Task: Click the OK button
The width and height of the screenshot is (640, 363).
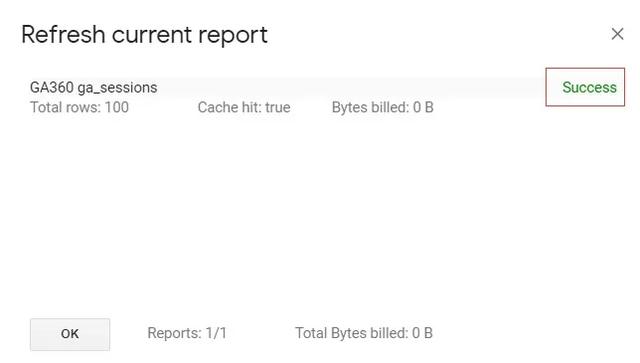Action: point(70,334)
